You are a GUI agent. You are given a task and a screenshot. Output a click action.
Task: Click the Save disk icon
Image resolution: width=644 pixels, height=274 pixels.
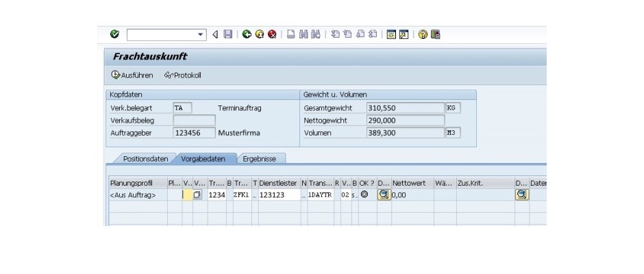coord(227,34)
